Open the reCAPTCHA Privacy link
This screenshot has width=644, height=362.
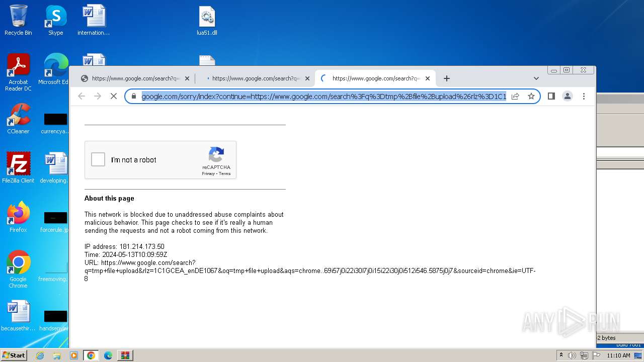208,174
